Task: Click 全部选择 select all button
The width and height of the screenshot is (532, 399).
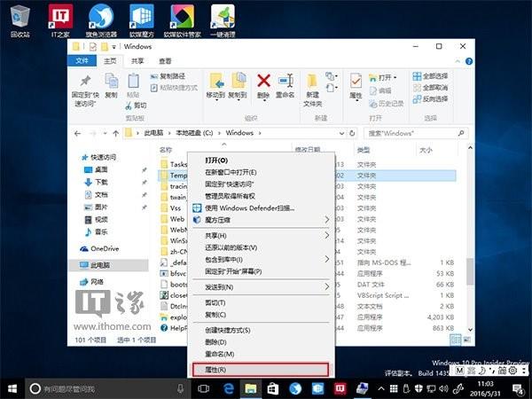Action: (x=430, y=76)
